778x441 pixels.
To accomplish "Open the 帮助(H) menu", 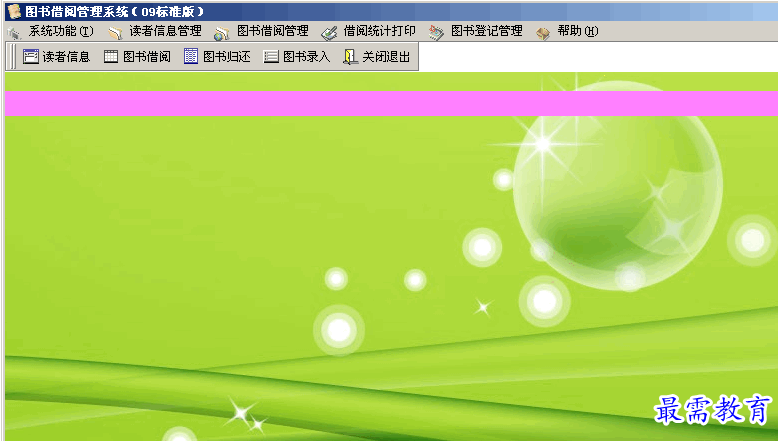I will (578, 31).
